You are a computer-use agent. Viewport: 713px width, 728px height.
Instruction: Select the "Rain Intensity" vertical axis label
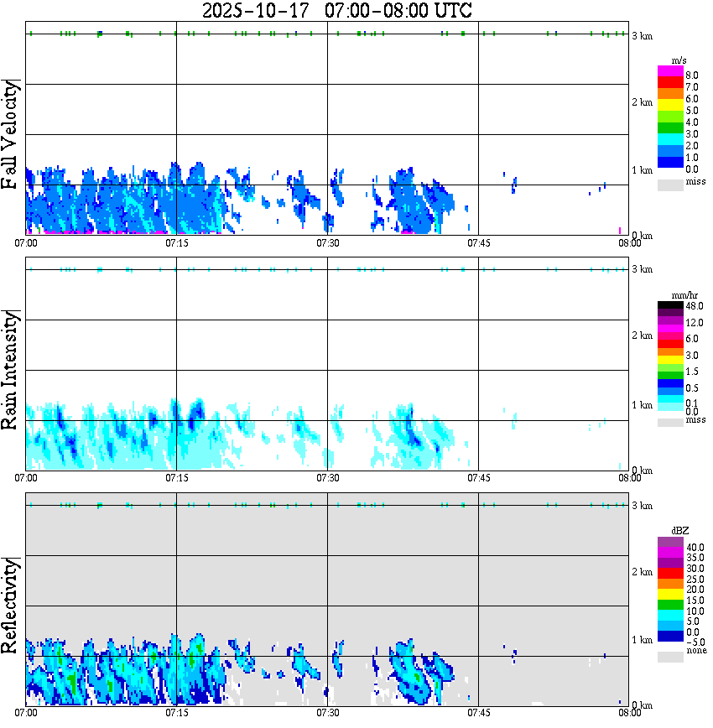tap(10, 370)
